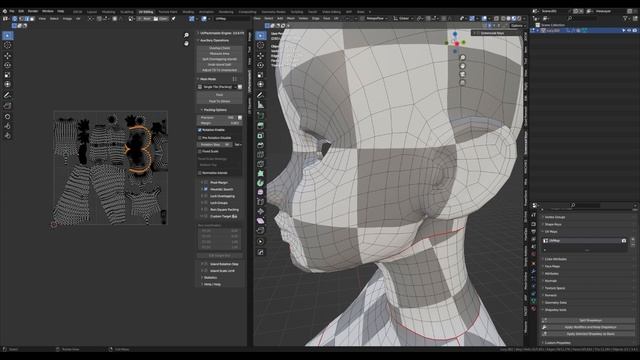Viewport: 640px width, 360px height.
Task: Select the Extrude Region tool
Action: [x=260, y=126]
